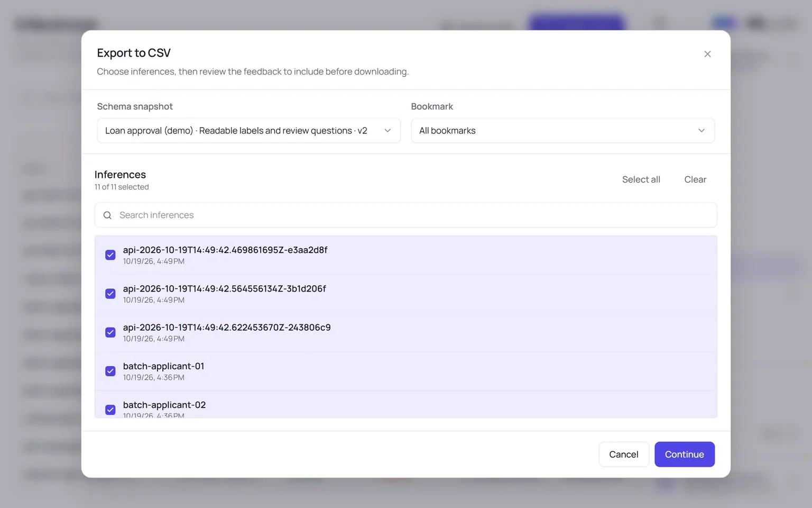Image resolution: width=812 pixels, height=508 pixels.
Task: Cancel the CSV export
Action: [624, 455]
